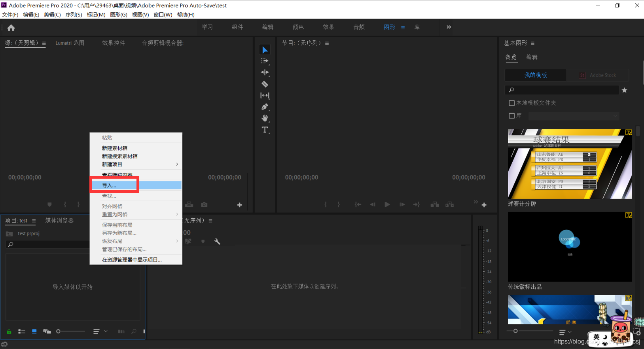Choose 新建素材箱 from context menu

pyautogui.click(x=136, y=148)
